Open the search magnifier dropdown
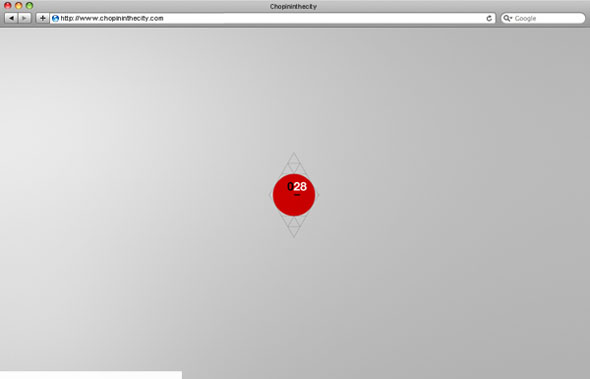The image size is (590, 379). coord(508,18)
